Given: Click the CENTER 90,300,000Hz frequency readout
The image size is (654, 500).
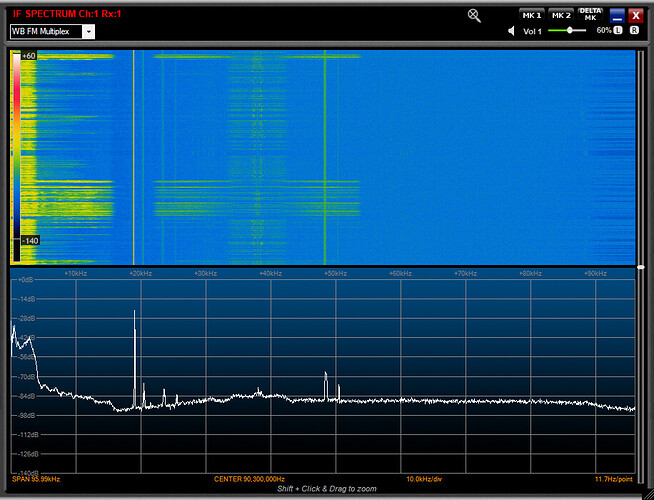Looking at the screenshot, I should pos(250,479).
